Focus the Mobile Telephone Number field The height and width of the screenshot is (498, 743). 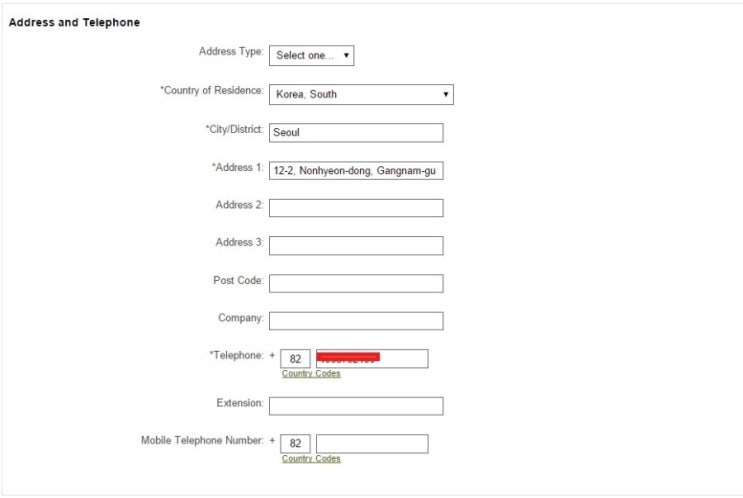pyautogui.click(x=371, y=444)
